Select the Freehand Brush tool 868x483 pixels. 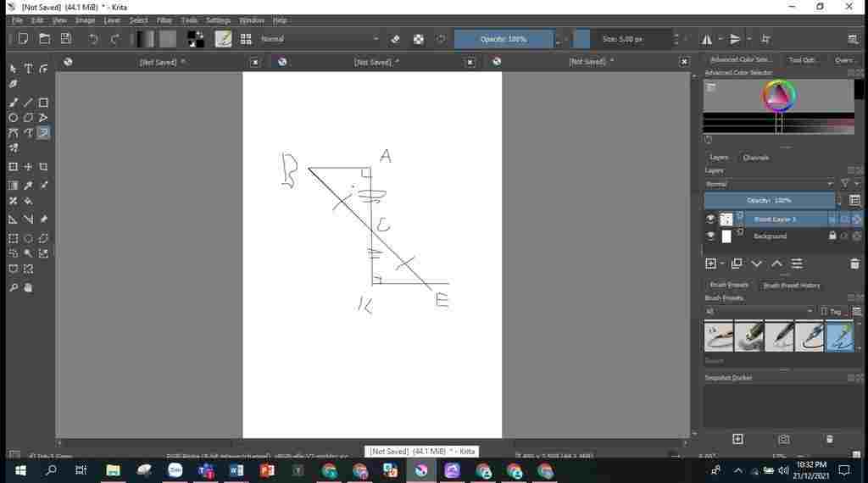point(14,103)
